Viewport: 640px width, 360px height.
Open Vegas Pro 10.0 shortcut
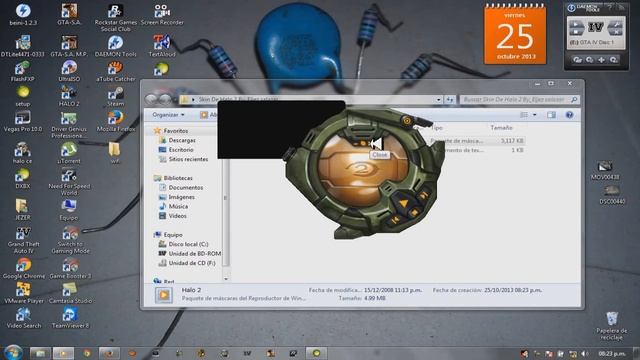point(23,121)
